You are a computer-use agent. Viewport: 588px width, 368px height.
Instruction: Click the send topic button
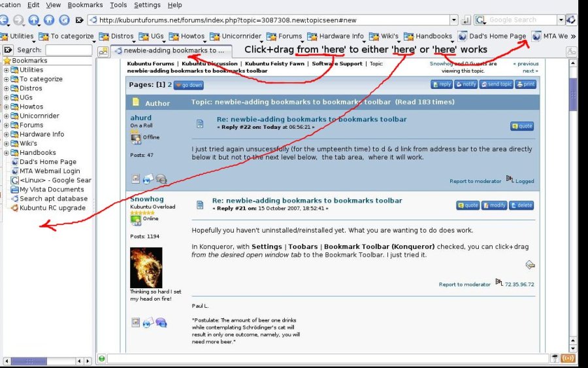[496, 84]
